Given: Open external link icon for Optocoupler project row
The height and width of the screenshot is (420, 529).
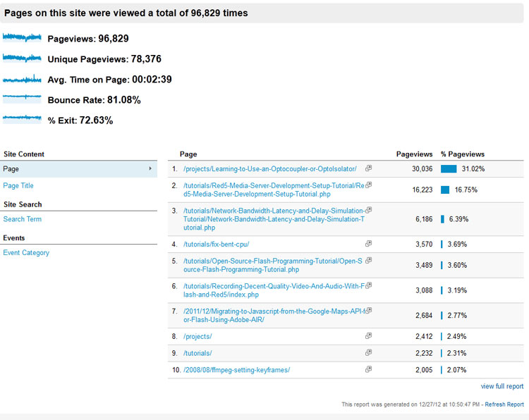Looking at the screenshot, I should coord(368,168).
